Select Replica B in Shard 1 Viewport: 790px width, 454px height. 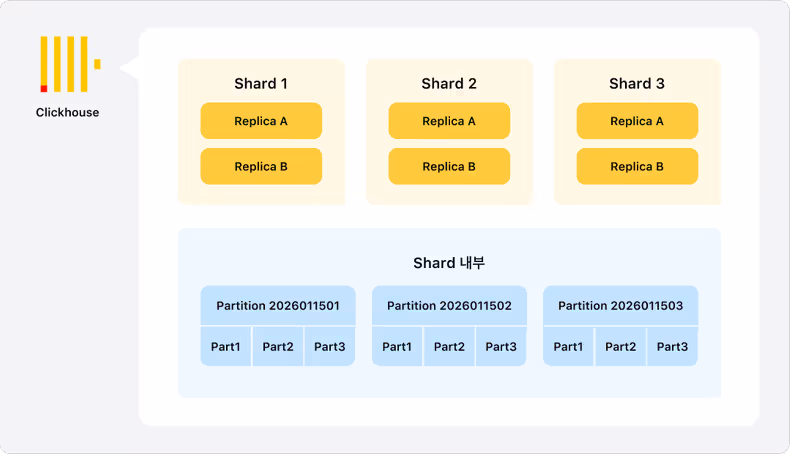pos(261,166)
